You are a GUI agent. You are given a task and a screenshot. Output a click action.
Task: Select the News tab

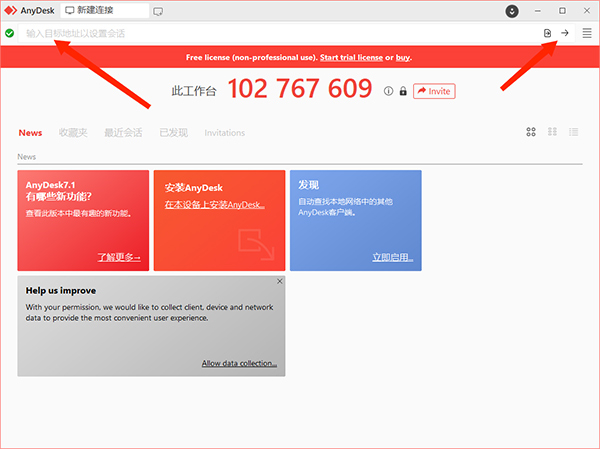pos(30,133)
